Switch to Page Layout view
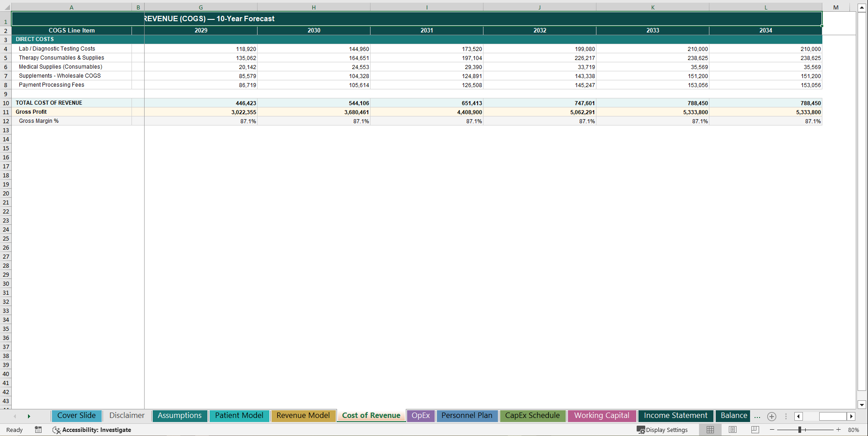 pyautogui.click(x=732, y=430)
